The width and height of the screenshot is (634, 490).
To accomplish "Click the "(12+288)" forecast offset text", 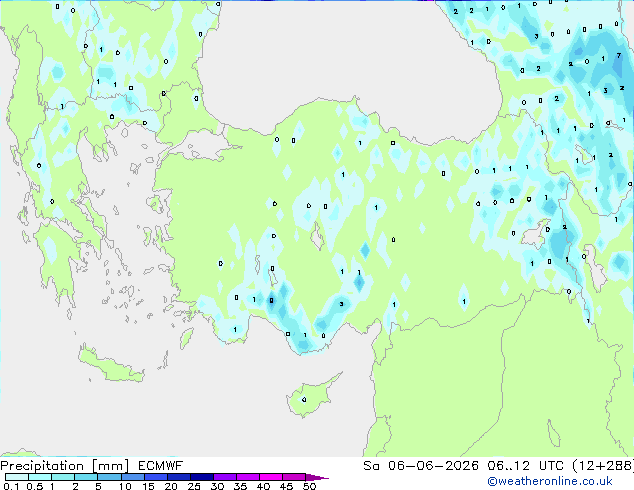I will pos(603,466).
